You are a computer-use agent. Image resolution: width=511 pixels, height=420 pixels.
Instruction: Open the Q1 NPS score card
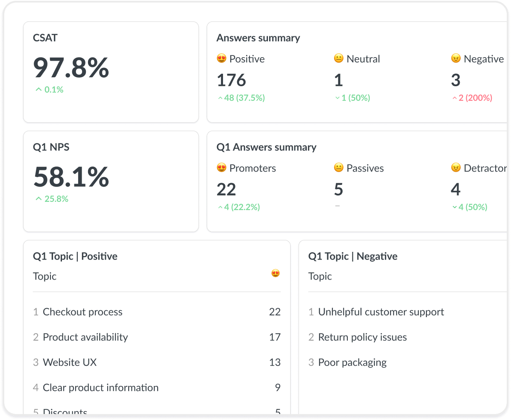pyautogui.click(x=111, y=181)
